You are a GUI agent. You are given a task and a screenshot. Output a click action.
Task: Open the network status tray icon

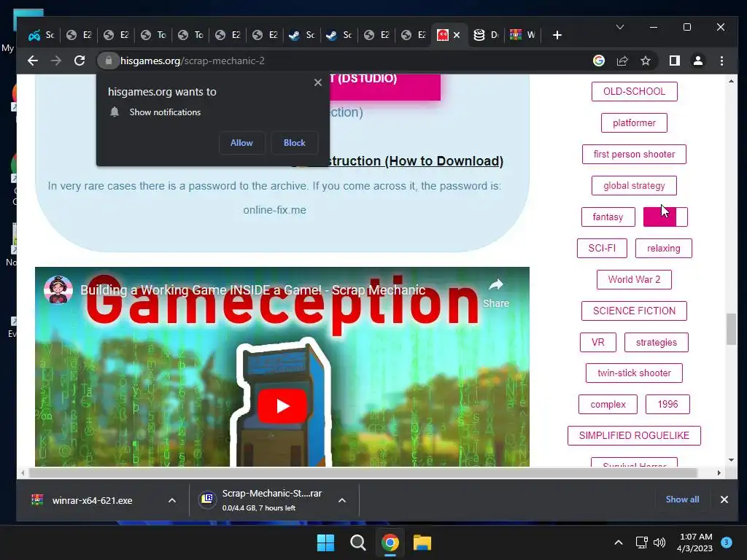coord(641,542)
